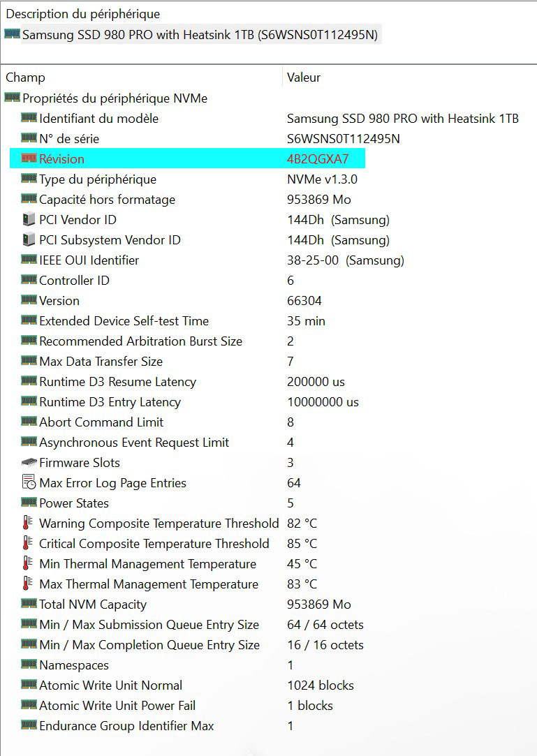Click the PCI Subsystem Vendor ID card icon
Viewport: 537px width, 756px height.
tap(29, 239)
